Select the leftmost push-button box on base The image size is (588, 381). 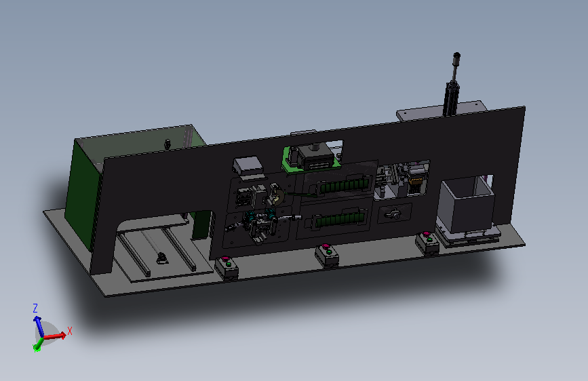pos(227,267)
